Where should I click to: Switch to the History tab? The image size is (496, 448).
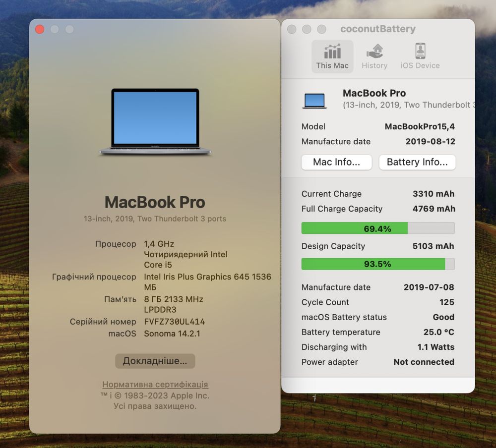pos(374,56)
